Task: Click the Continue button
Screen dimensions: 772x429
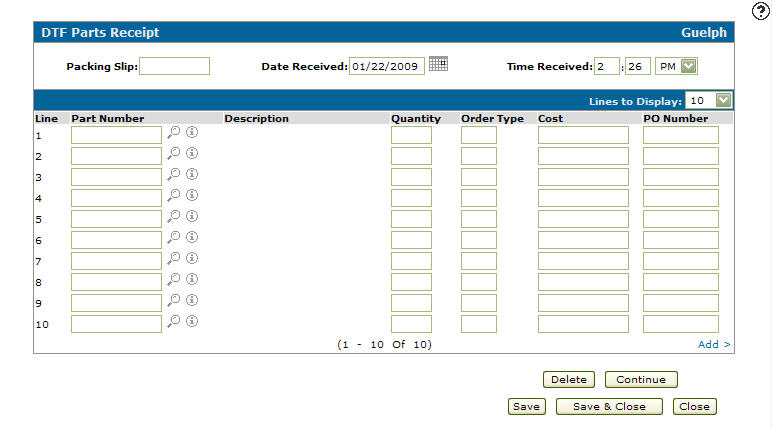Action: [641, 380]
